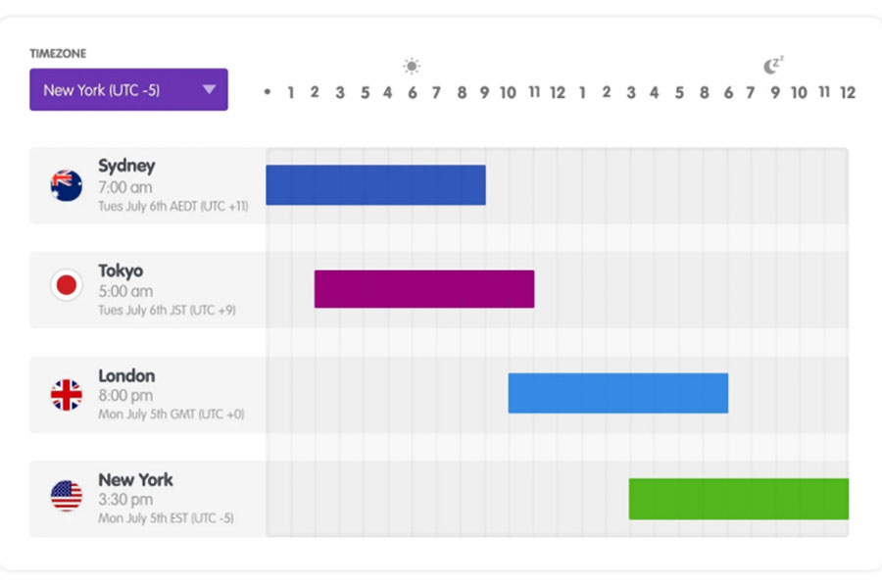
Task: Click the moon sleep icon above the timeline
Action: (773, 66)
